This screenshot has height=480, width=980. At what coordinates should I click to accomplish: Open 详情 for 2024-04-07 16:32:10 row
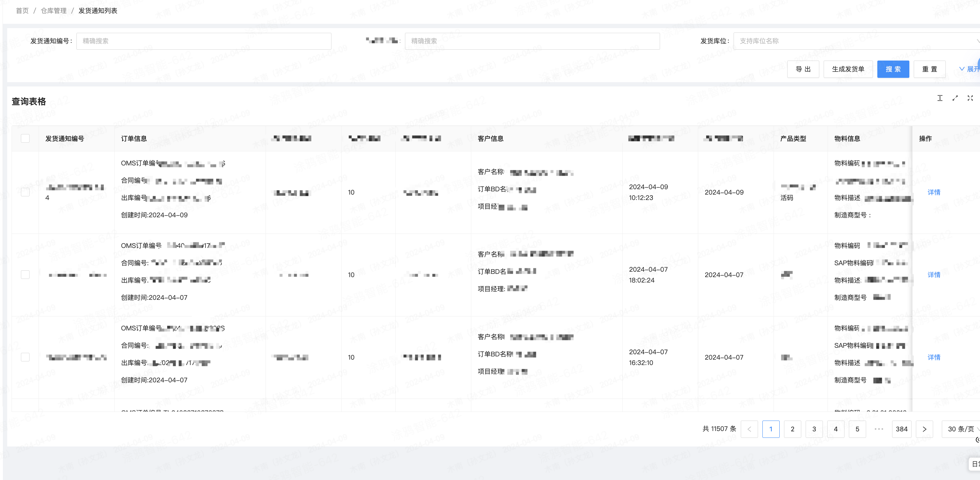pos(934,357)
